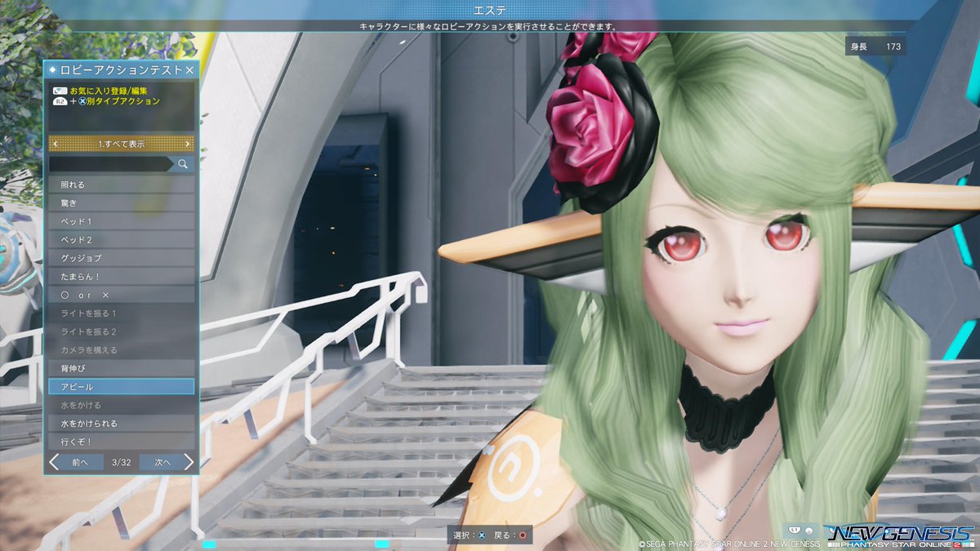Select the 水をかける entry

click(122, 405)
